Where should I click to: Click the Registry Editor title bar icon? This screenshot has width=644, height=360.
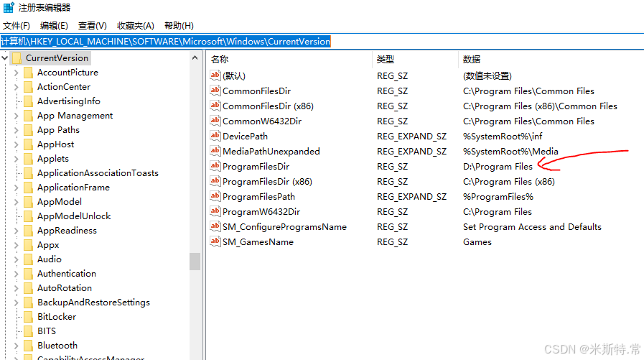coord(8,7)
